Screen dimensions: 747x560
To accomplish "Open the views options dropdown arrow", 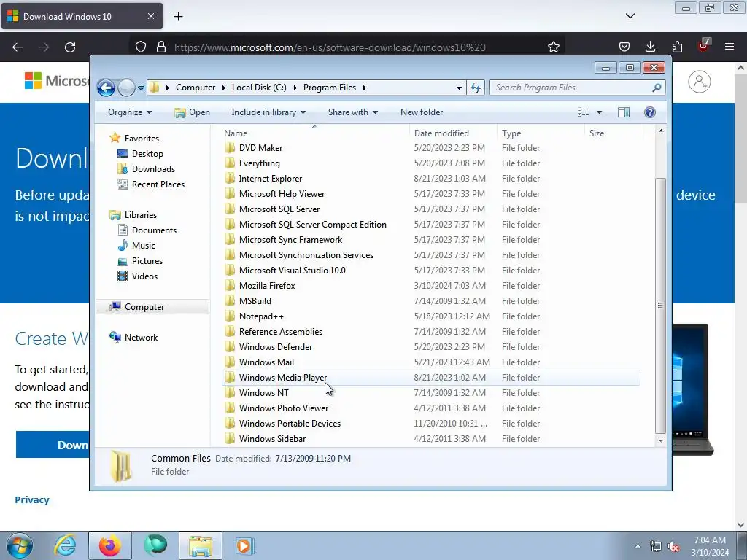I will 600,112.
